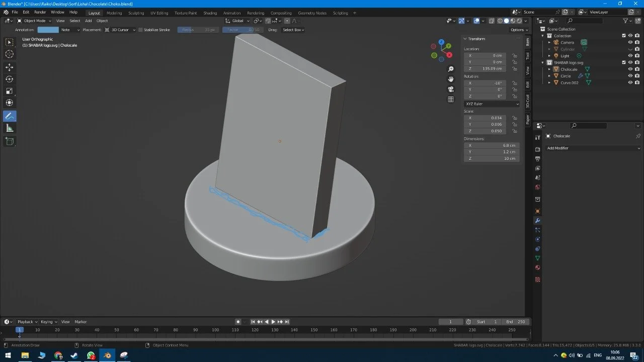Select the Annotate tool
Screen dimensions: 644x362
pyautogui.click(x=10, y=116)
